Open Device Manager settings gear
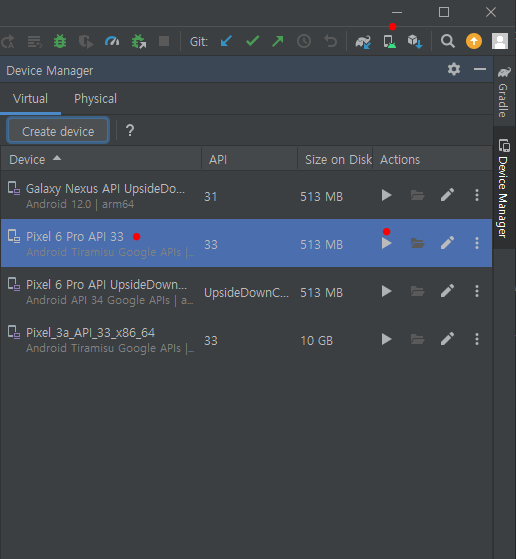 (x=454, y=69)
